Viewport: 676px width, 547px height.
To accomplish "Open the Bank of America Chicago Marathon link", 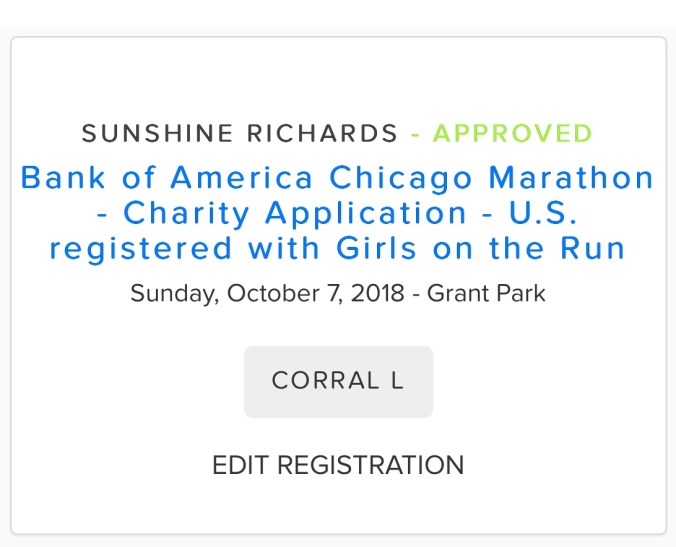I will (x=338, y=178).
